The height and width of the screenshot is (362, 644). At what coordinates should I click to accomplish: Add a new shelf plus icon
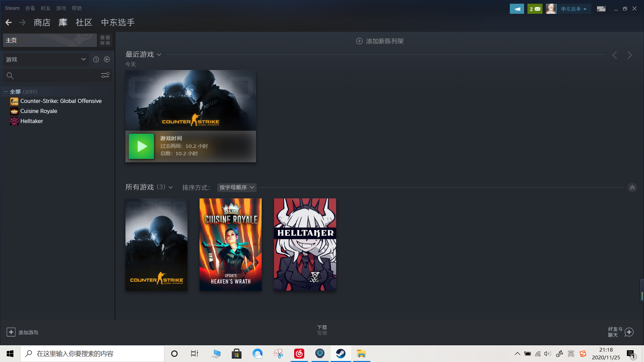click(x=359, y=41)
